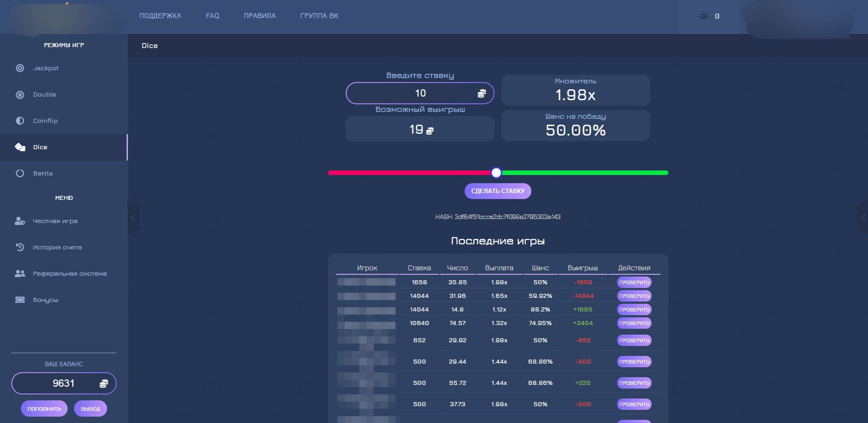Open the Jackpot game mode icon
868x423 pixels.
pyautogui.click(x=20, y=68)
